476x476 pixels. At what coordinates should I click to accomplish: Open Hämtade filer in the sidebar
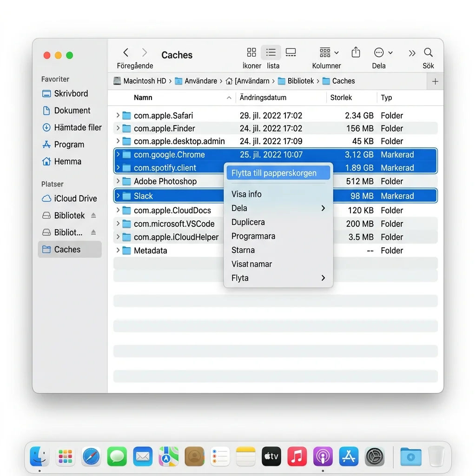tap(71, 127)
